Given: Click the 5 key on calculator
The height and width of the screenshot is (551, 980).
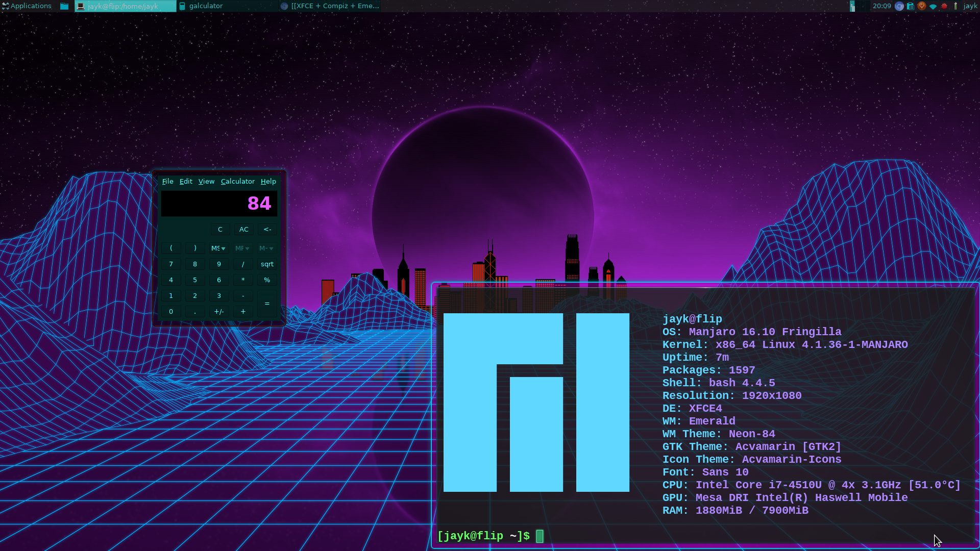Looking at the screenshot, I should [195, 280].
